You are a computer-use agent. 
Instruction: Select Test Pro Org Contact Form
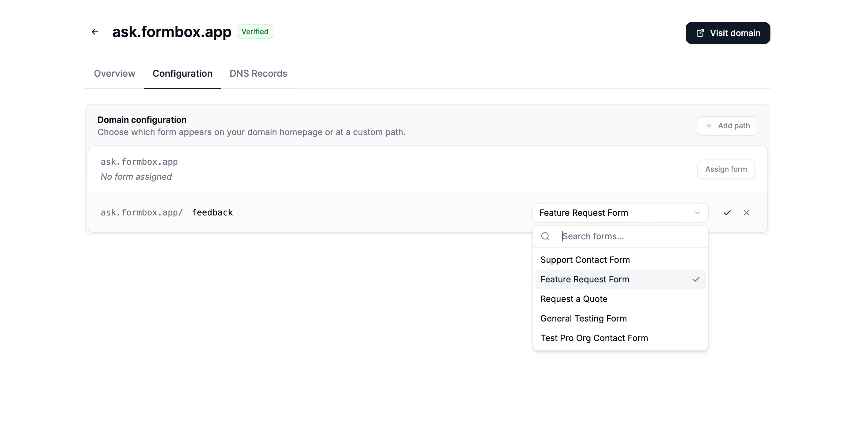click(x=594, y=338)
